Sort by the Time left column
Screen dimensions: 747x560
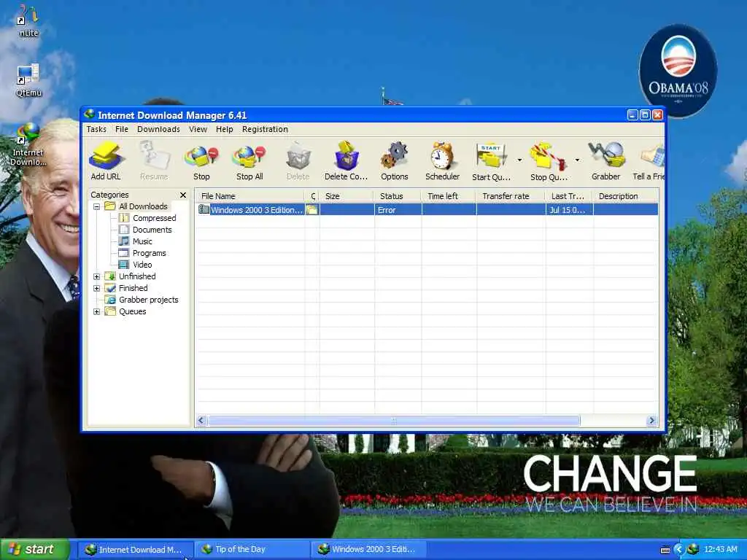pyautogui.click(x=449, y=196)
